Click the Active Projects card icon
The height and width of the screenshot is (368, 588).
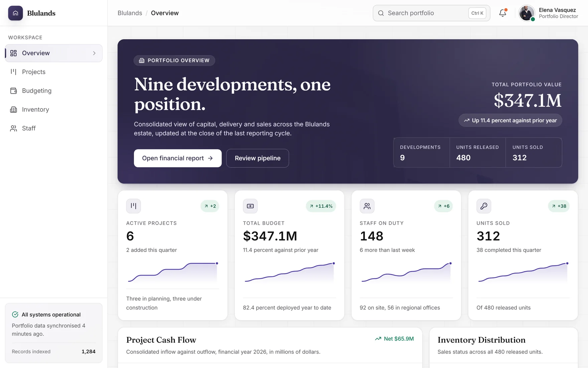pyautogui.click(x=133, y=206)
